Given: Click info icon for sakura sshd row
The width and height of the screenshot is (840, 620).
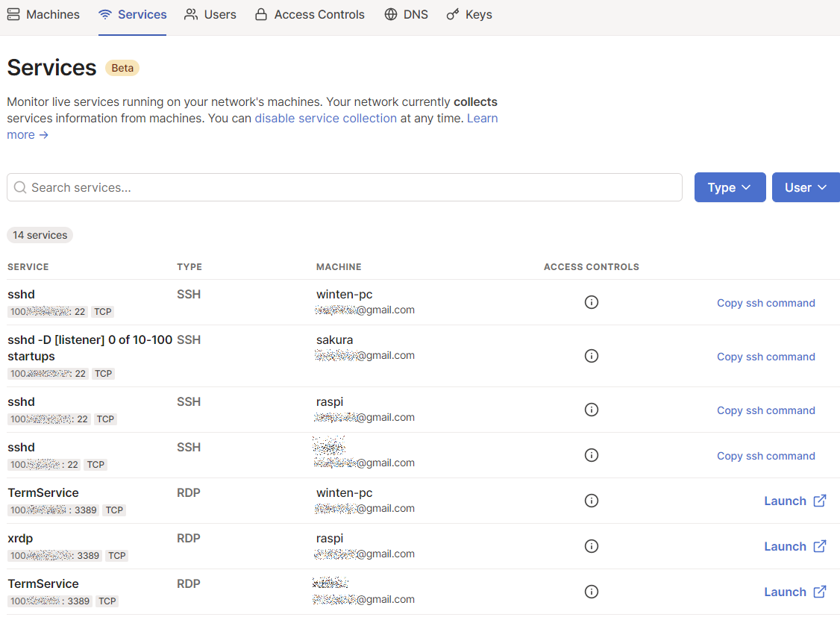Looking at the screenshot, I should click(x=592, y=356).
